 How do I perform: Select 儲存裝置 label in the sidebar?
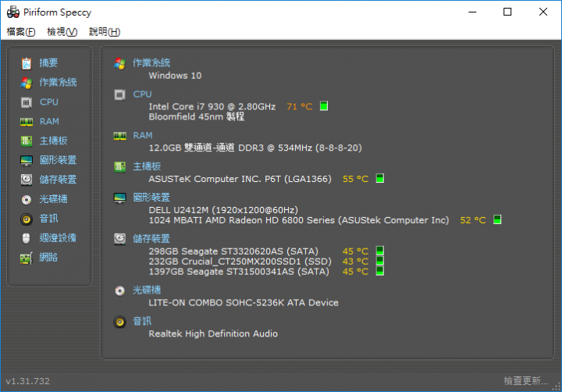pos(58,180)
